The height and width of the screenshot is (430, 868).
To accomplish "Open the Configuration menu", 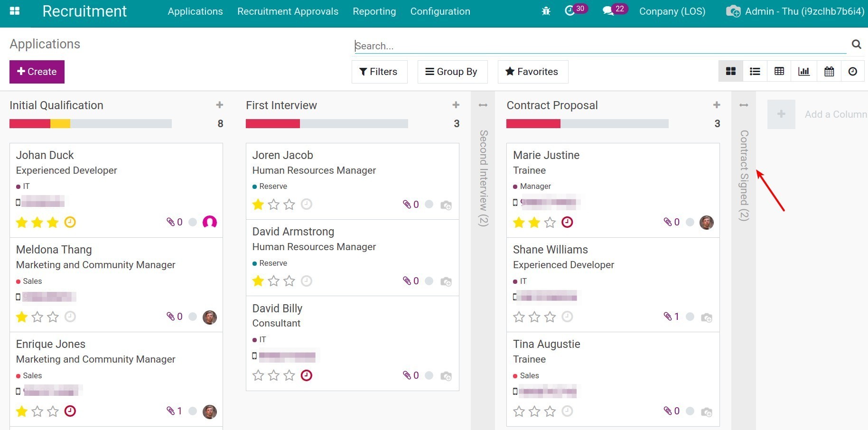I will click(x=439, y=11).
